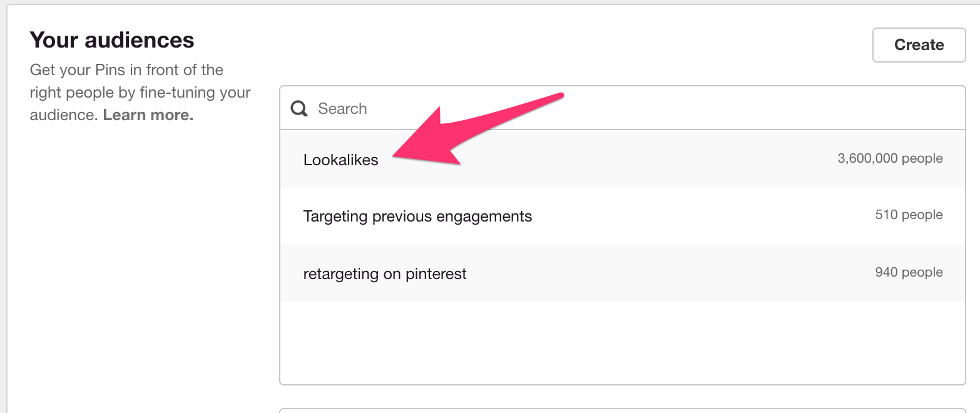Open the retargeting on pinterest audience
Screen dimensions: 980x413
pos(385,273)
